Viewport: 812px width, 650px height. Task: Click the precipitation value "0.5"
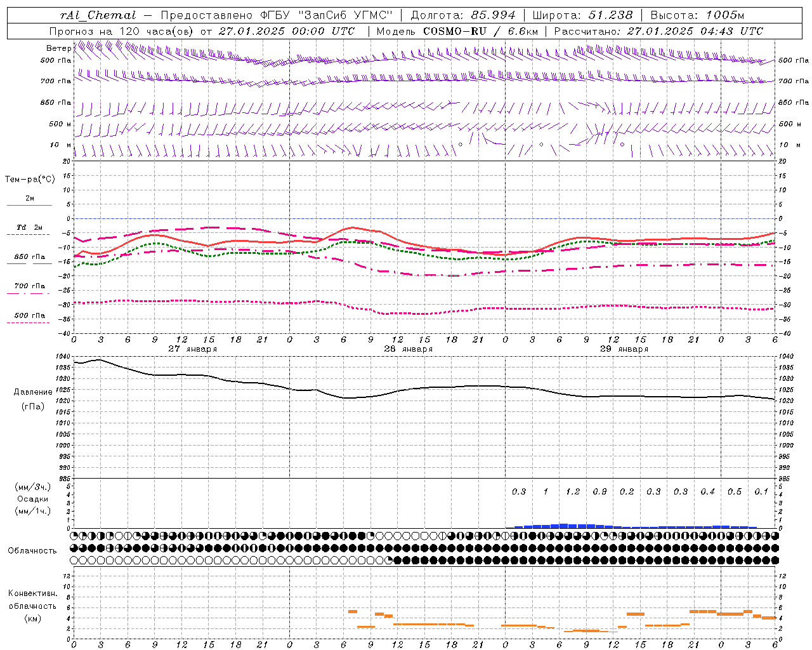(x=735, y=491)
